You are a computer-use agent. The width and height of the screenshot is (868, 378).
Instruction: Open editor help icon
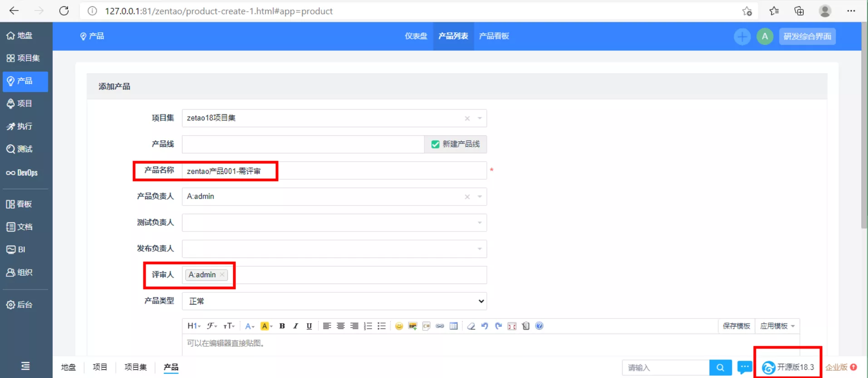point(539,326)
